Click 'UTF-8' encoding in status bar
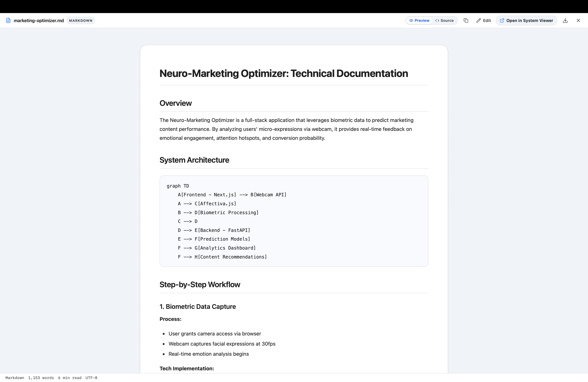The width and height of the screenshot is (588, 382). coord(91,378)
